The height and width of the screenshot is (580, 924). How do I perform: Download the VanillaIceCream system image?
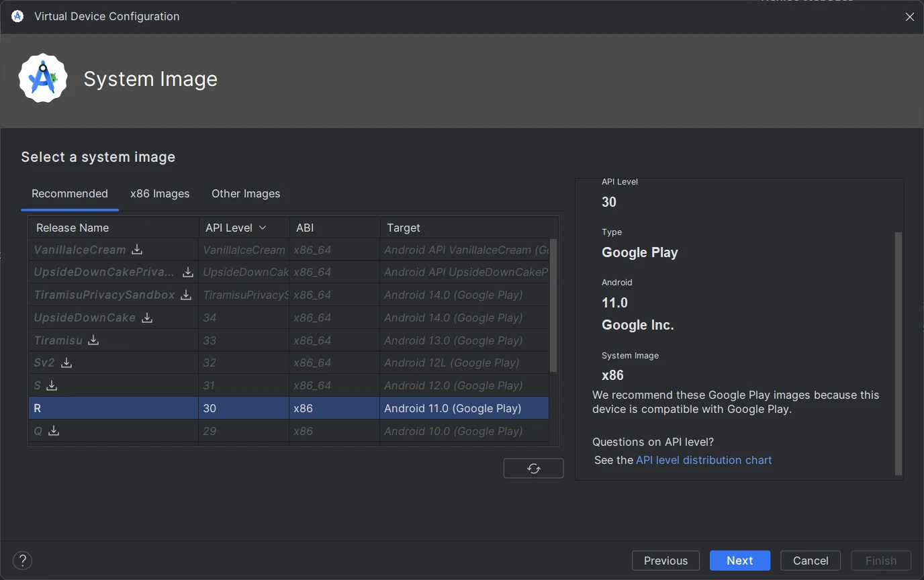pyautogui.click(x=137, y=250)
